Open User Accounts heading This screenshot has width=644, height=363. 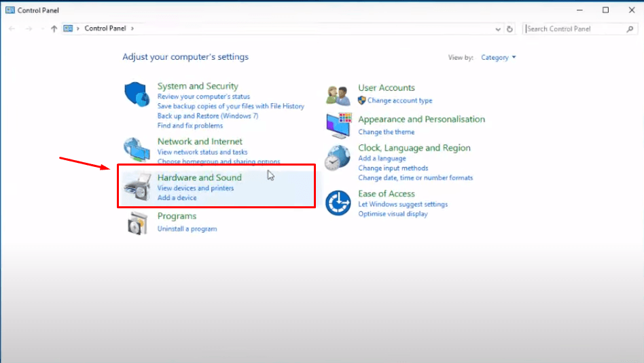point(386,88)
